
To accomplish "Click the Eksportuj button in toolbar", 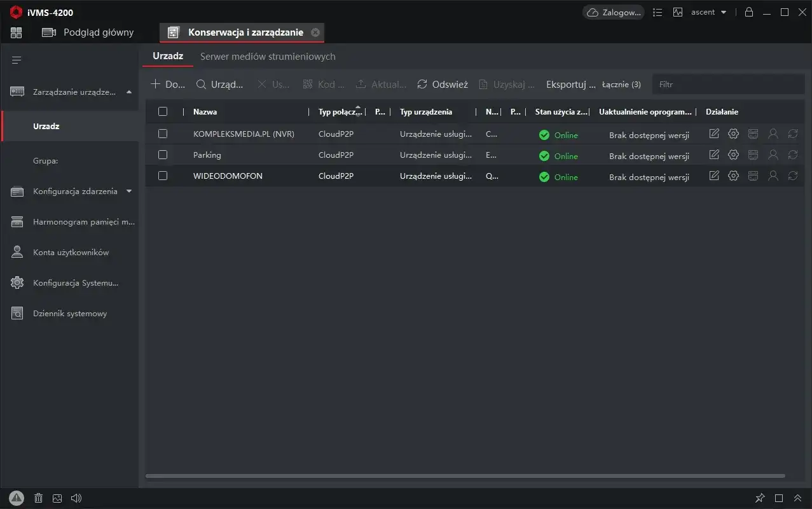I will pos(570,84).
